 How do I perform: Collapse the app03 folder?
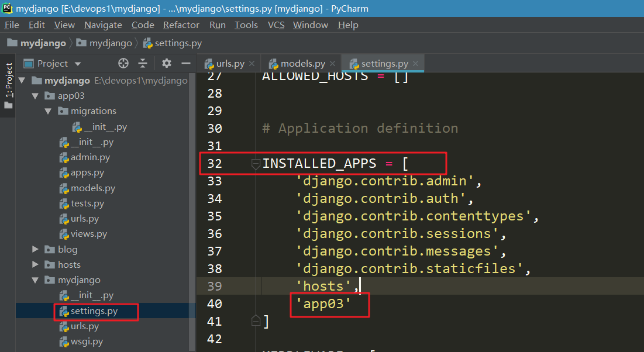pos(35,96)
